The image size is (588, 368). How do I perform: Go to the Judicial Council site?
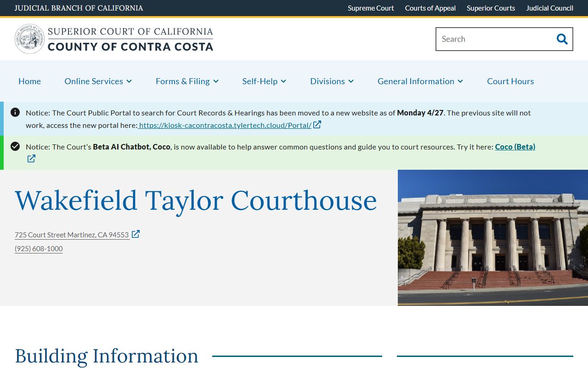pyautogui.click(x=550, y=8)
